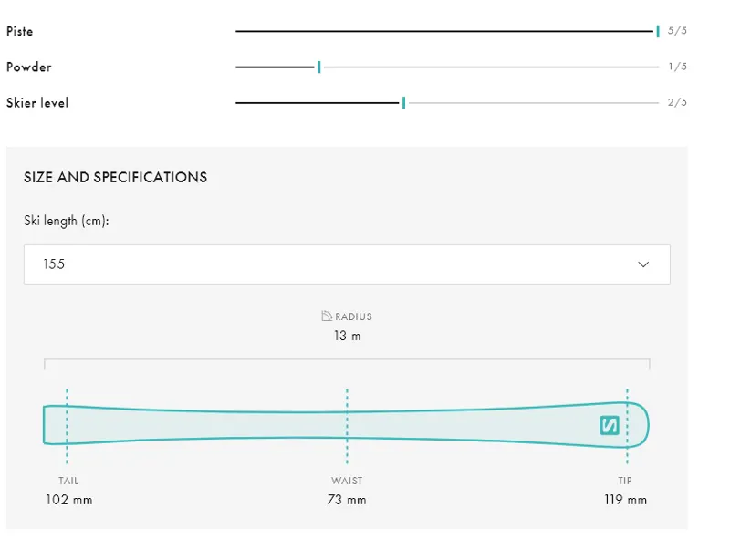The height and width of the screenshot is (560, 730).
Task: Click the 119 mm tip width value
Action: coord(625,500)
